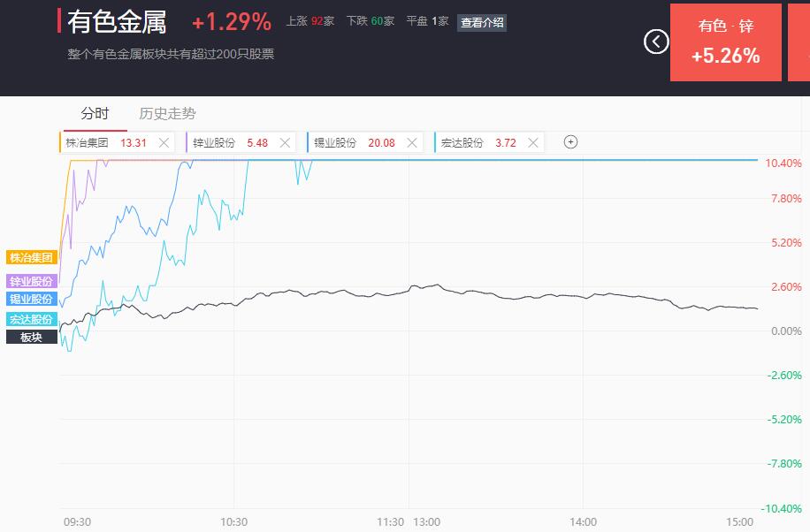The width and height of the screenshot is (810, 532).
Task: Add a new comparison stock with plus icon
Action: pos(570,142)
